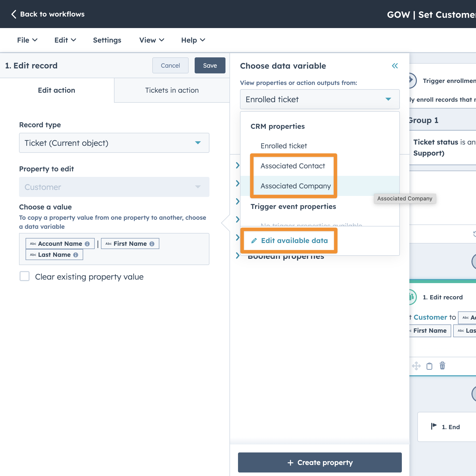
Task: Click the trash icon to delete the action
Action: coord(442,366)
